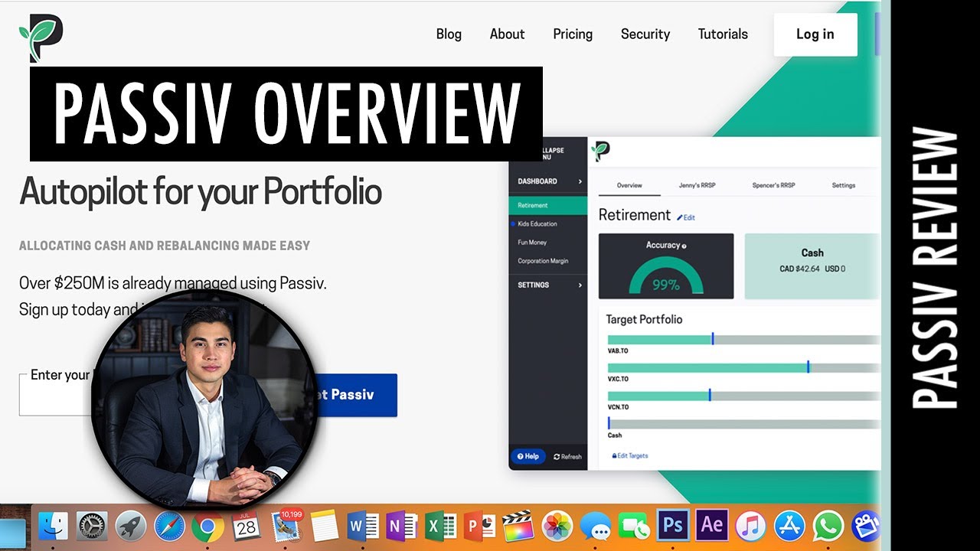This screenshot has width=980, height=551.
Task: Launch the Launchpad rocket icon
Action: tap(131, 526)
